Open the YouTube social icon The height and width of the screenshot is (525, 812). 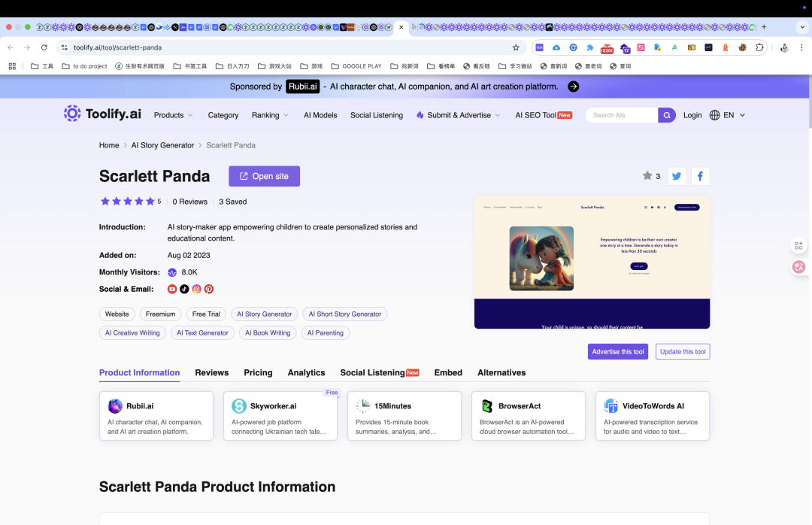coord(172,289)
